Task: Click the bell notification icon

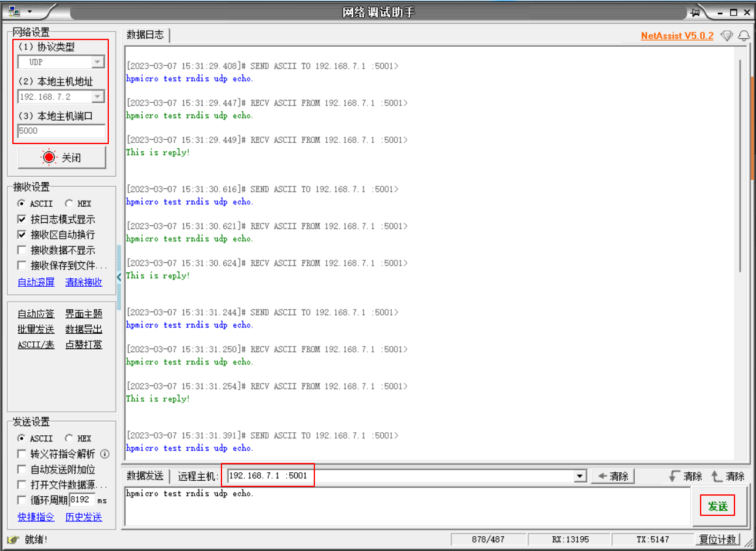Action: pos(744,36)
